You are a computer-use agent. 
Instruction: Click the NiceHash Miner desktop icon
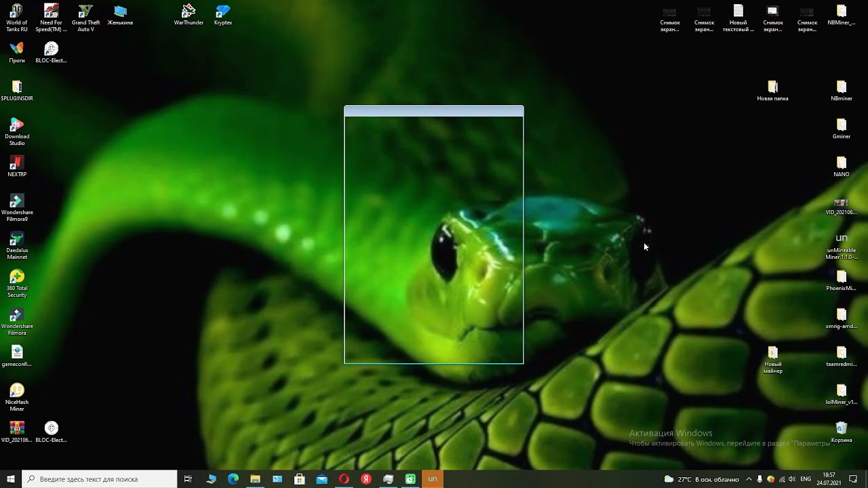click(x=17, y=397)
